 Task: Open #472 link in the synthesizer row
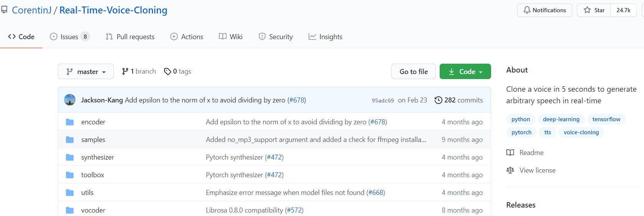274,157
